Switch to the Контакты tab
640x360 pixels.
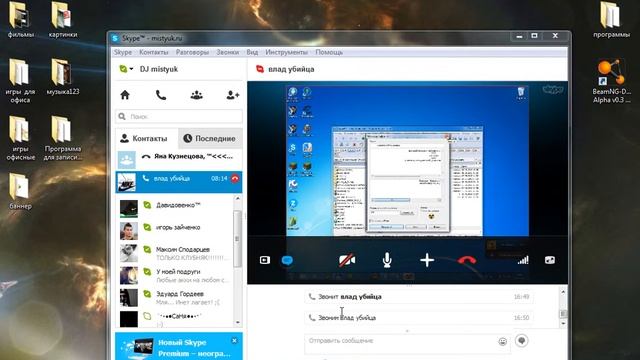click(x=147, y=138)
